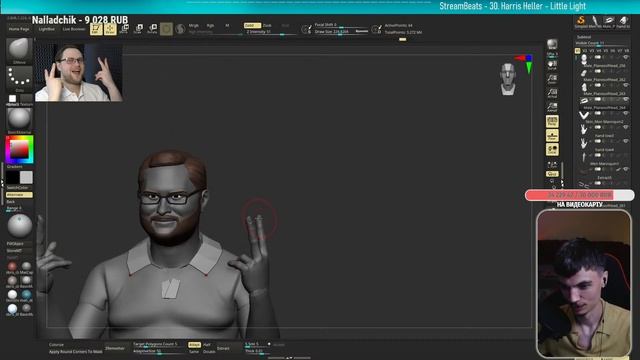Click the Gizmo 3D circular icon
The width and height of the screenshot is (640, 360).
(x=166, y=29)
